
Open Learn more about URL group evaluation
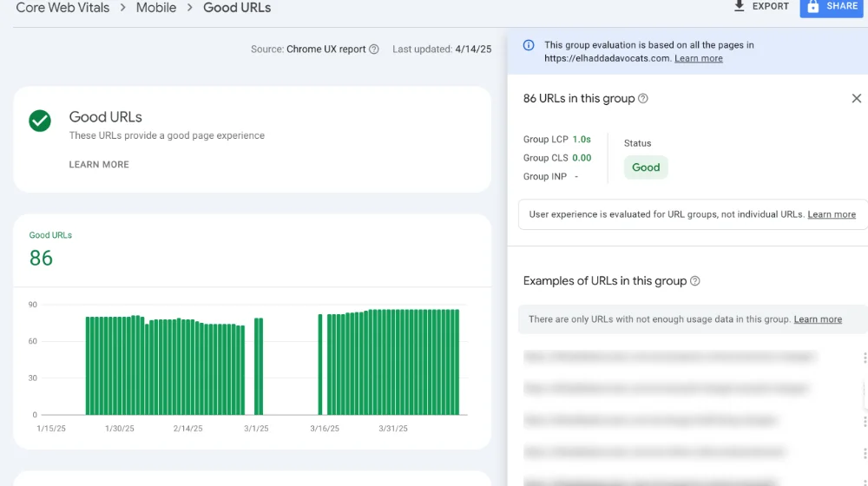(832, 214)
